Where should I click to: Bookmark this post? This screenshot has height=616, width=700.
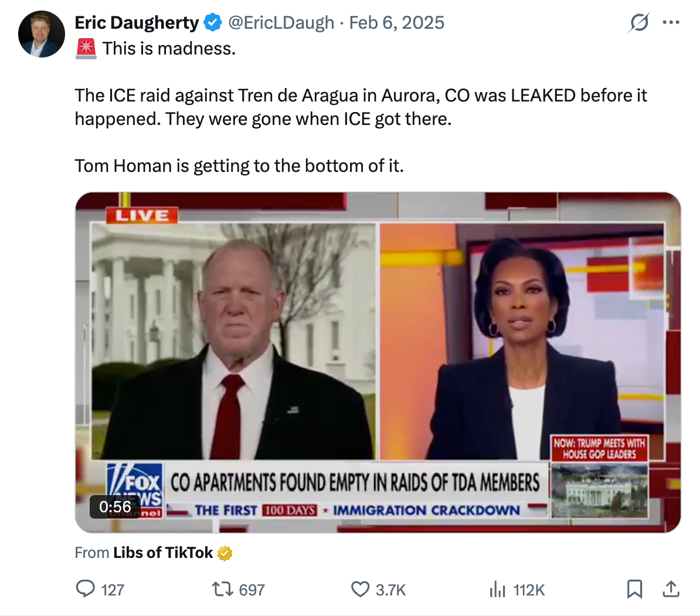(634, 589)
